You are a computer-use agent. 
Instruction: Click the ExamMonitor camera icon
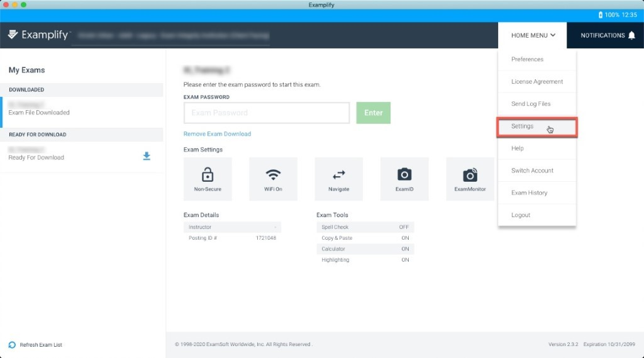click(x=470, y=174)
